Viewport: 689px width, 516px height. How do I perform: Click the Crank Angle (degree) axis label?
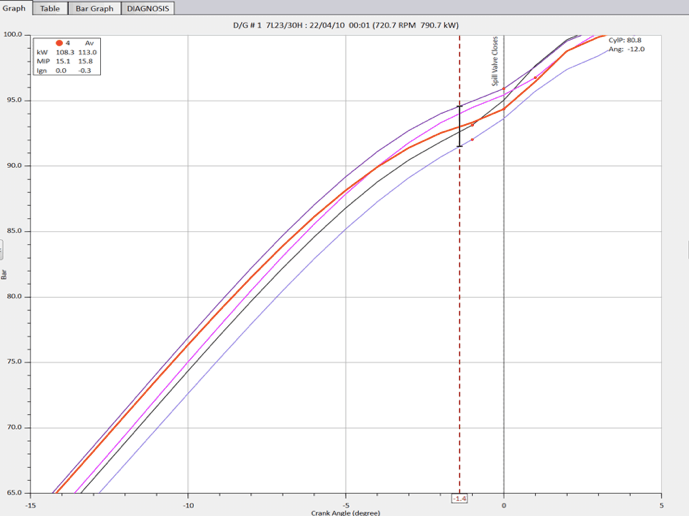pyautogui.click(x=346, y=512)
